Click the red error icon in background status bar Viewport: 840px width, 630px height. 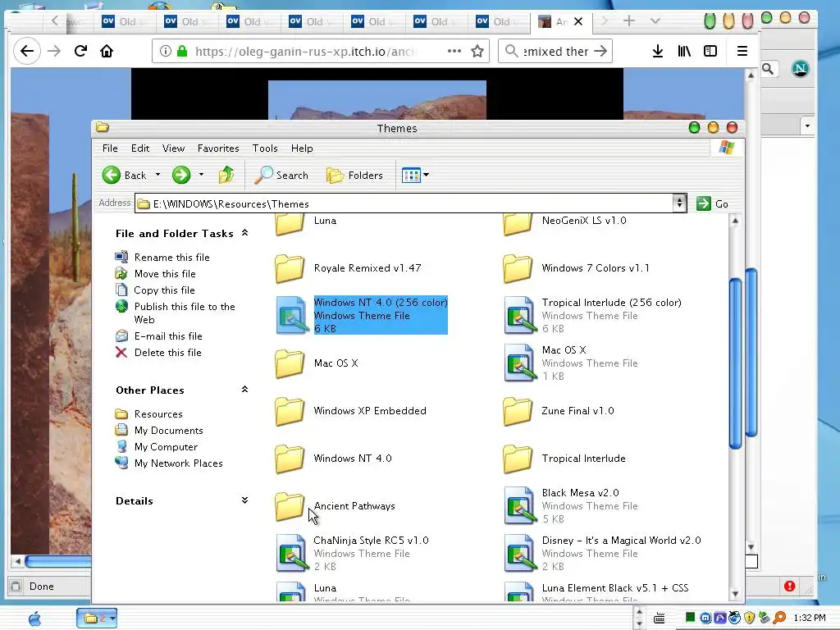point(789,586)
